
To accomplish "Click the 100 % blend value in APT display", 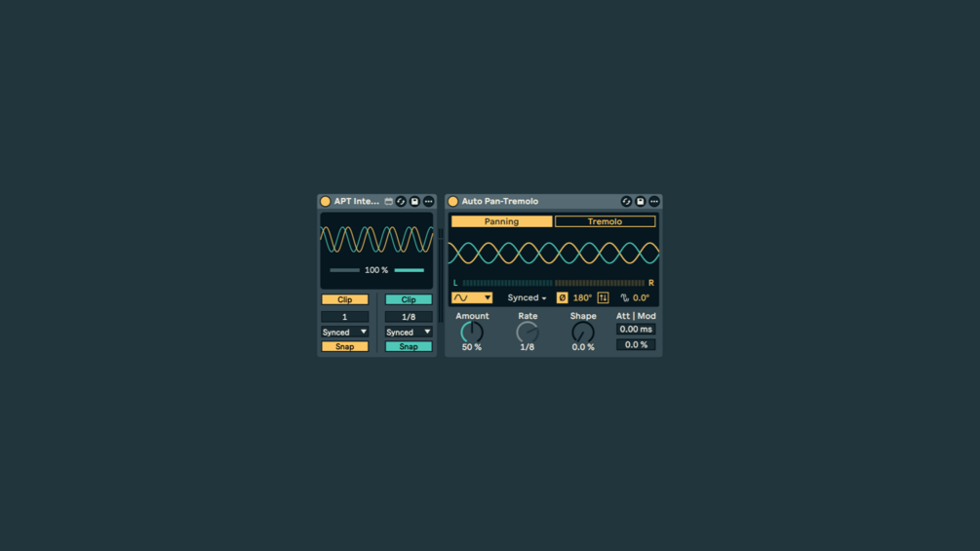I will [x=376, y=270].
